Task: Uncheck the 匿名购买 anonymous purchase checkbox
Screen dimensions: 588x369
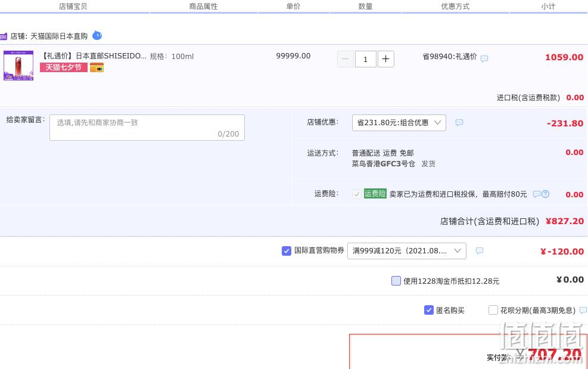Action: point(429,310)
